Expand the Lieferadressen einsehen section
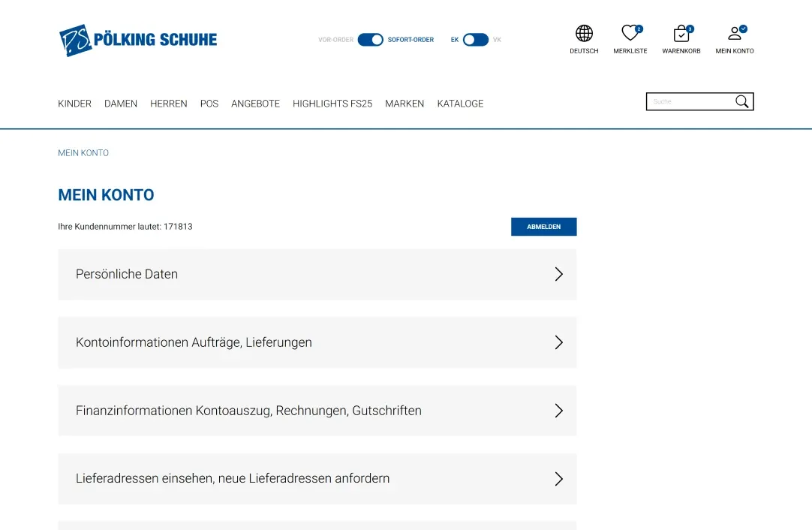 tap(317, 479)
